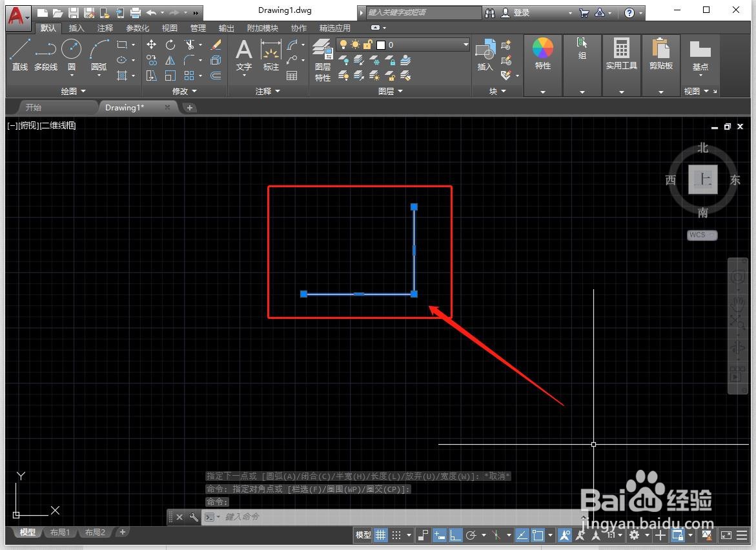The width and height of the screenshot is (756, 550).
Task: Click the Insert block (插入) icon
Action: coord(485,56)
